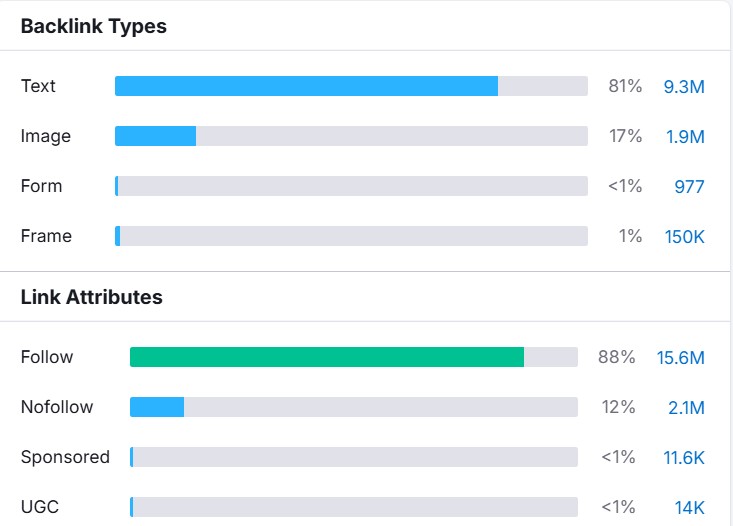The image size is (733, 526).
Task: Click the 977 Form backlinks count
Action: [689, 187]
